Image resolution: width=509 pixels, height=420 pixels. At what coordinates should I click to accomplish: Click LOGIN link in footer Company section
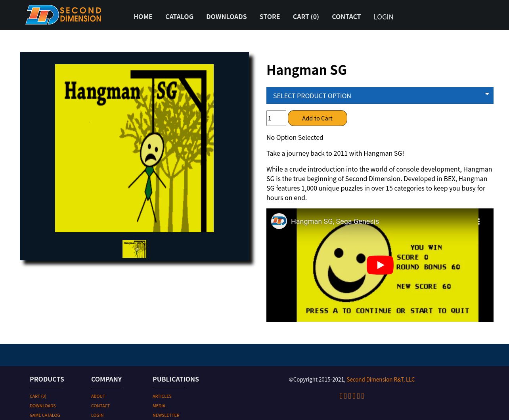(x=98, y=415)
